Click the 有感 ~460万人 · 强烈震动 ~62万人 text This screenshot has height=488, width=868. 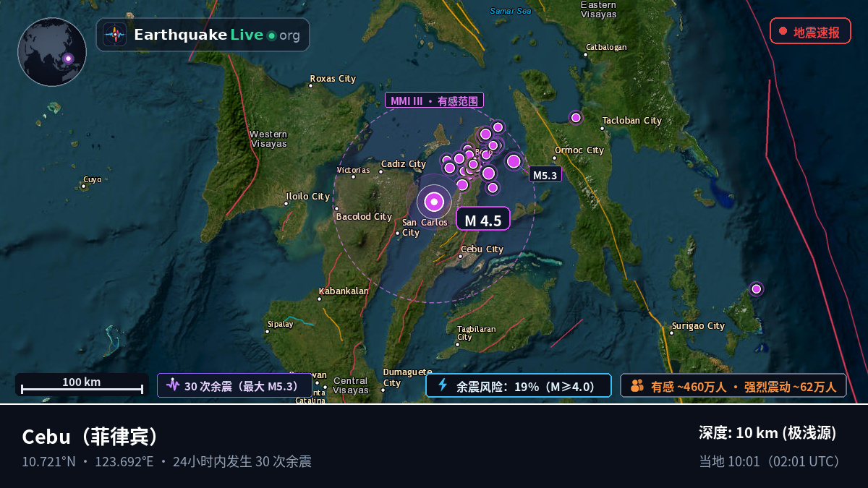(x=744, y=386)
